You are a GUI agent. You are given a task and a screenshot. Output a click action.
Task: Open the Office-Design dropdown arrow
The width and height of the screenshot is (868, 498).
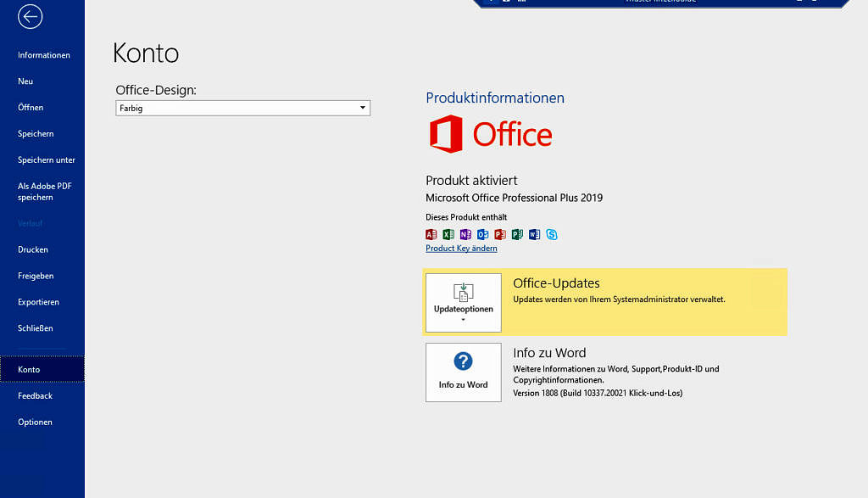363,108
